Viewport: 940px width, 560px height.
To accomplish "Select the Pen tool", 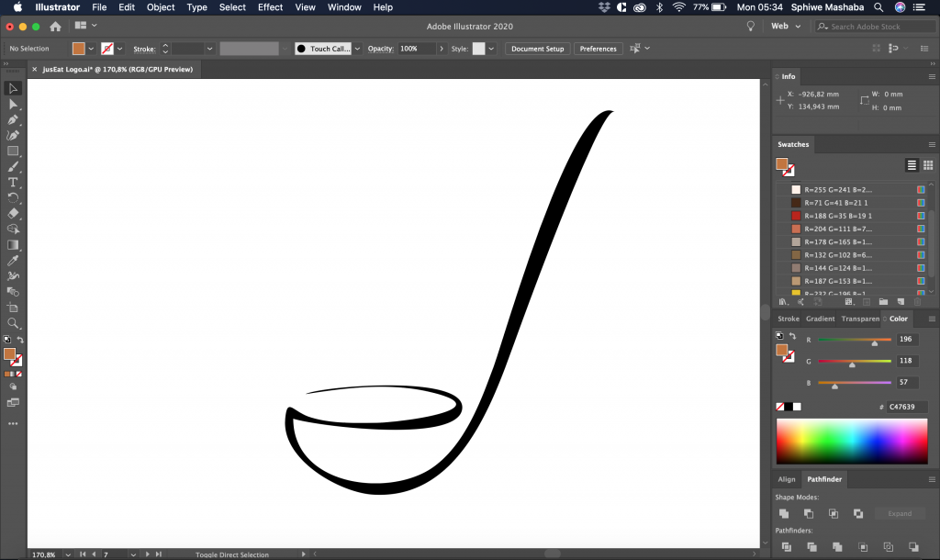I will click(x=13, y=120).
